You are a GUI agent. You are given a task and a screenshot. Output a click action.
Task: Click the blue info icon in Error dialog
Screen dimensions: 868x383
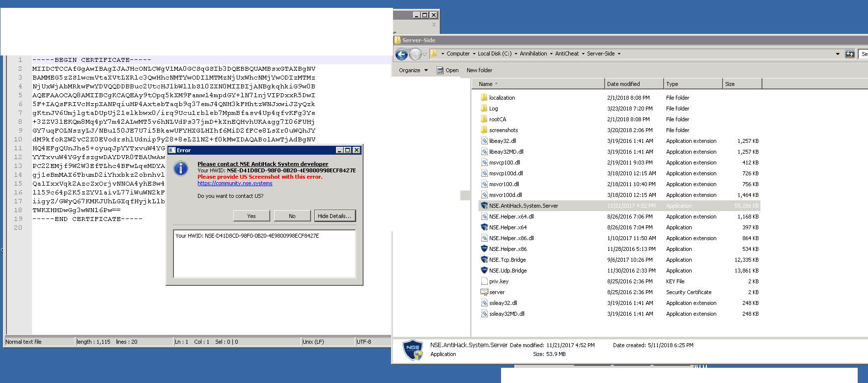(x=181, y=168)
